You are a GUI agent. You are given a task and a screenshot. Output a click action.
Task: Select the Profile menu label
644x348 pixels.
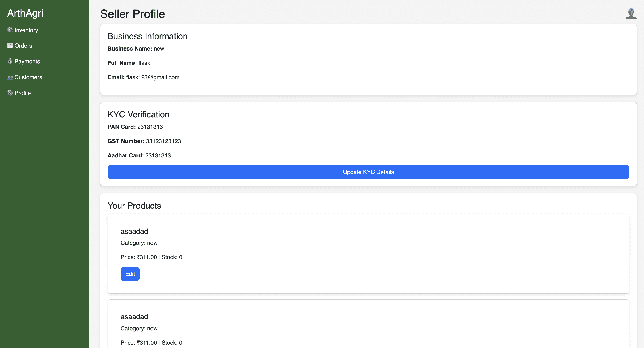pos(23,93)
